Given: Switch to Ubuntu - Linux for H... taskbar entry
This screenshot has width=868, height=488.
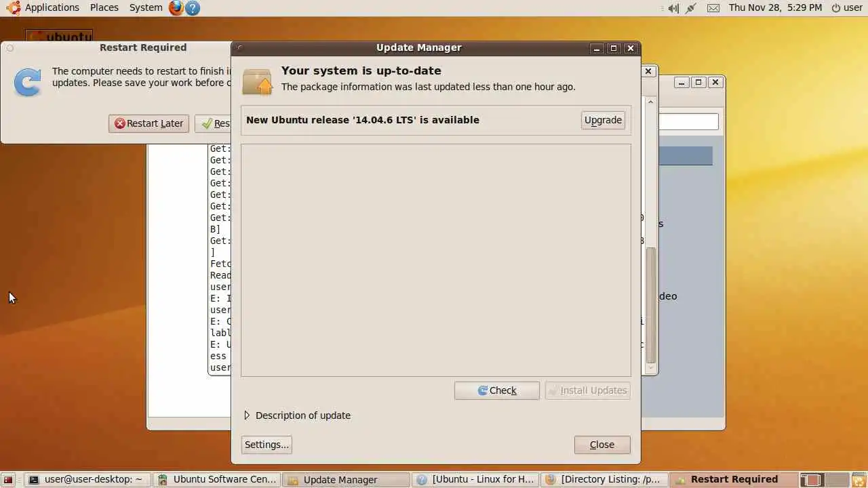Looking at the screenshot, I should [475, 480].
